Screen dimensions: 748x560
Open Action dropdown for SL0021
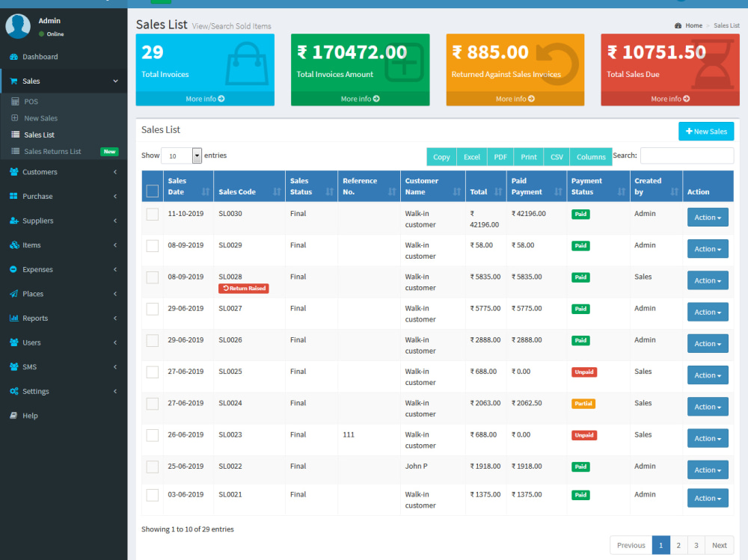708,498
